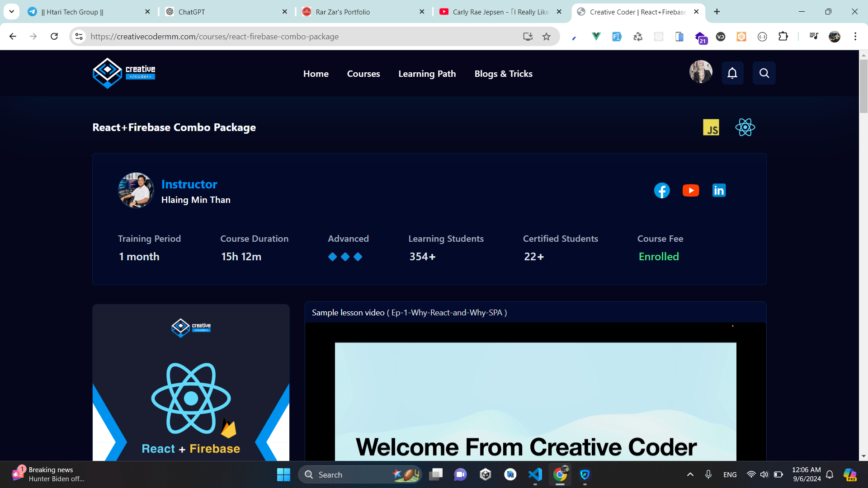This screenshot has height=488, width=868.
Task: Click the 1 month training period value
Action: coord(139,257)
